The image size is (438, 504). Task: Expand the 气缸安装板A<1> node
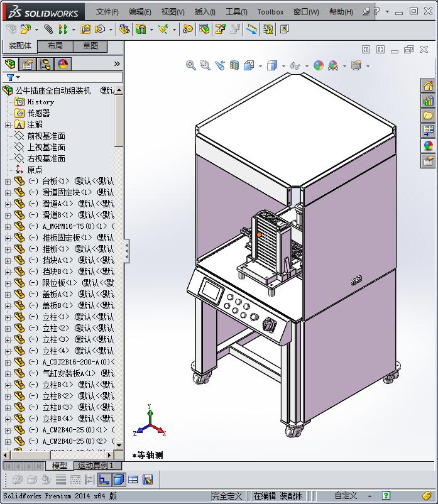(8, 374)
